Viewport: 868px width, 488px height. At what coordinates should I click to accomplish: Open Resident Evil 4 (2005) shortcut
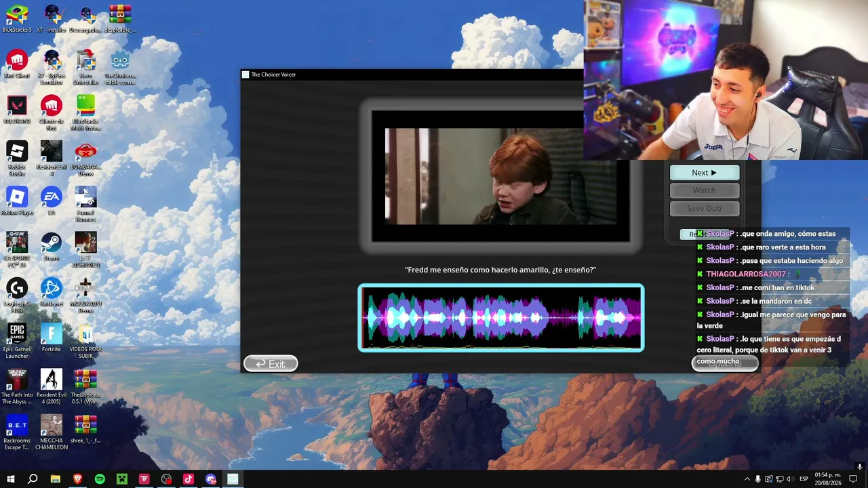pos(52,386)
